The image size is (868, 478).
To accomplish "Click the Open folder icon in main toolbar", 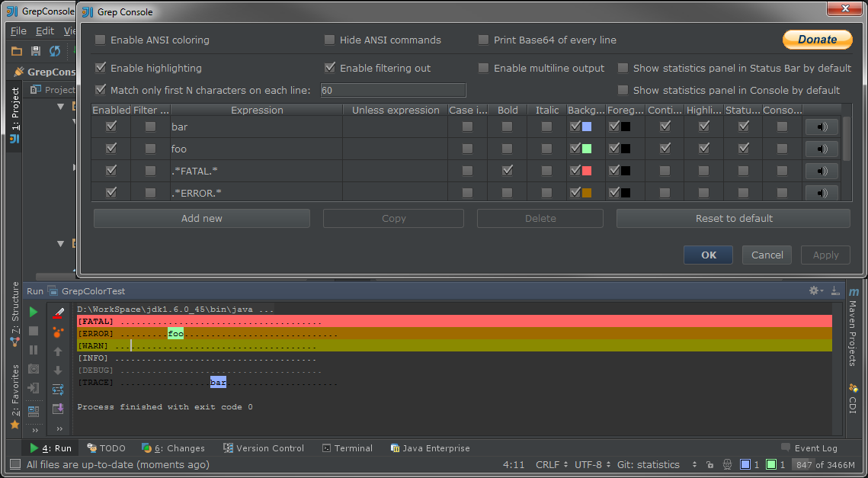I will click(x=17, y=51).
